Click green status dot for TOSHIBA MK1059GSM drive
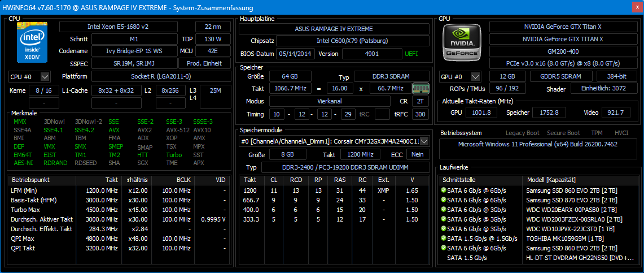This screenshot has width=644, height=273. [x=444, y=239]
